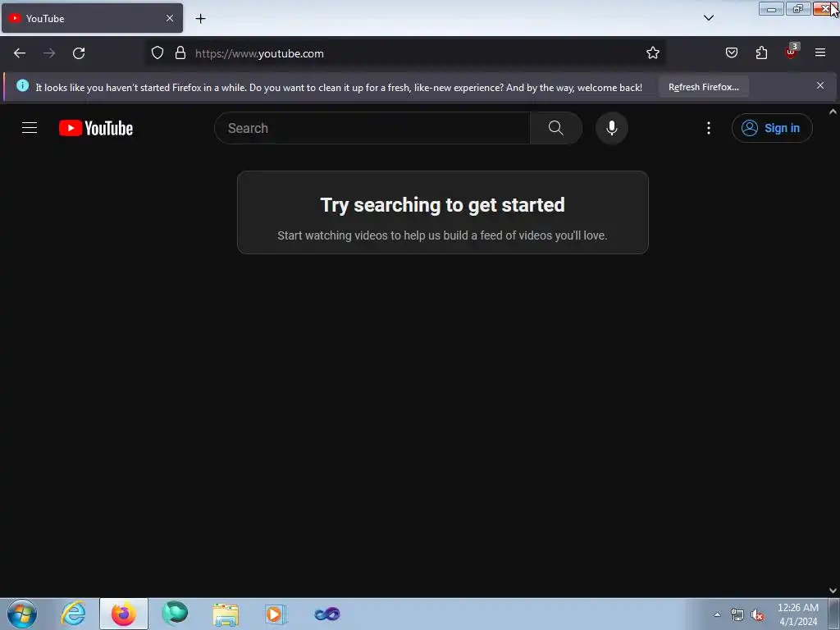Viewport: 840px width, 630px height.
Task: Launch Windows Media Player from taskbar
Action: click(x=276, y=614)
